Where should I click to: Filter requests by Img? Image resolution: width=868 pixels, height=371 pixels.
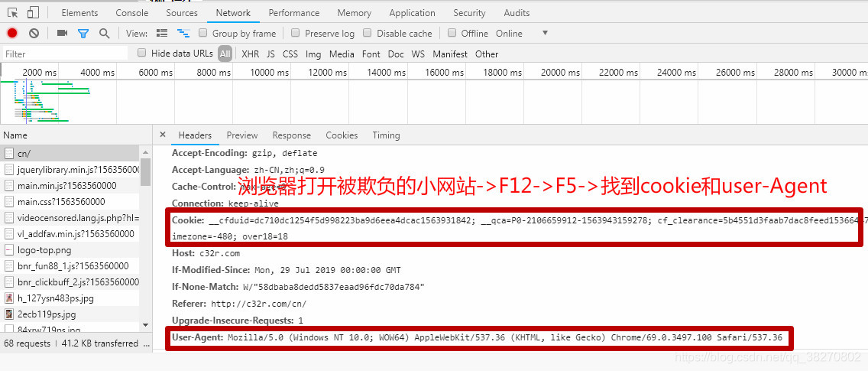313,54
